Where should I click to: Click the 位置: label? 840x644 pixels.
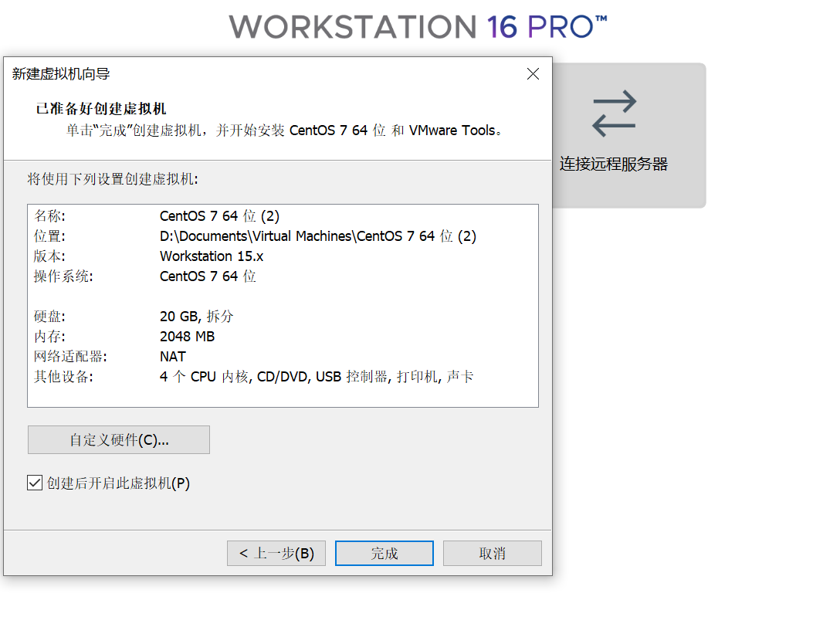point(49,236)
